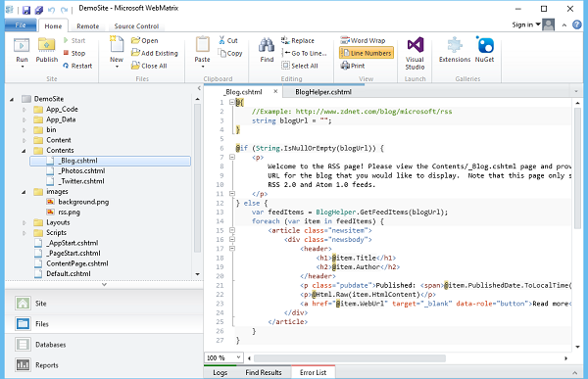The height and width of the screenshot is (379, 588).
Task: Expand the App_Code folder
Action: click(24, 110)
